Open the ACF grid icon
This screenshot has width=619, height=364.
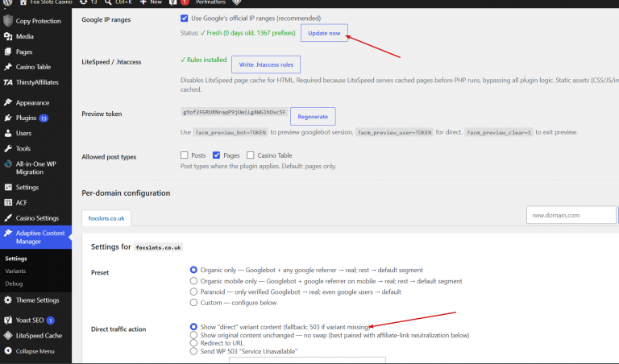coord(8,203)
